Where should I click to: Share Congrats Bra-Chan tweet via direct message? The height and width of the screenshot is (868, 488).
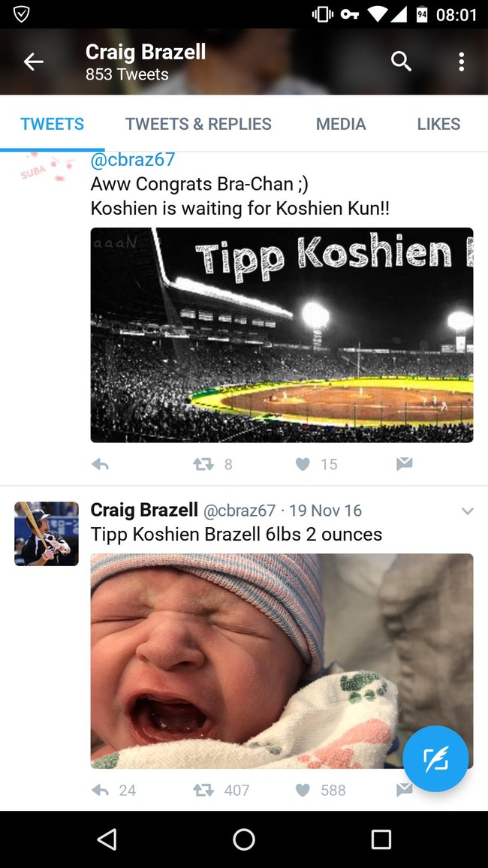click(x=404, y=465)
